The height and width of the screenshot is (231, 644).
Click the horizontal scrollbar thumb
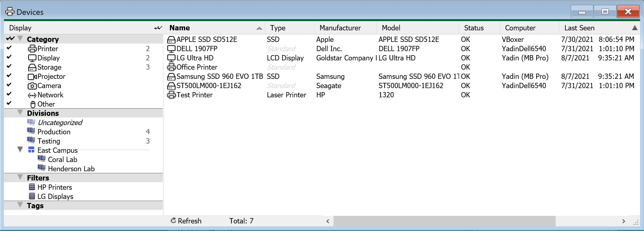(x=444, y=221)
